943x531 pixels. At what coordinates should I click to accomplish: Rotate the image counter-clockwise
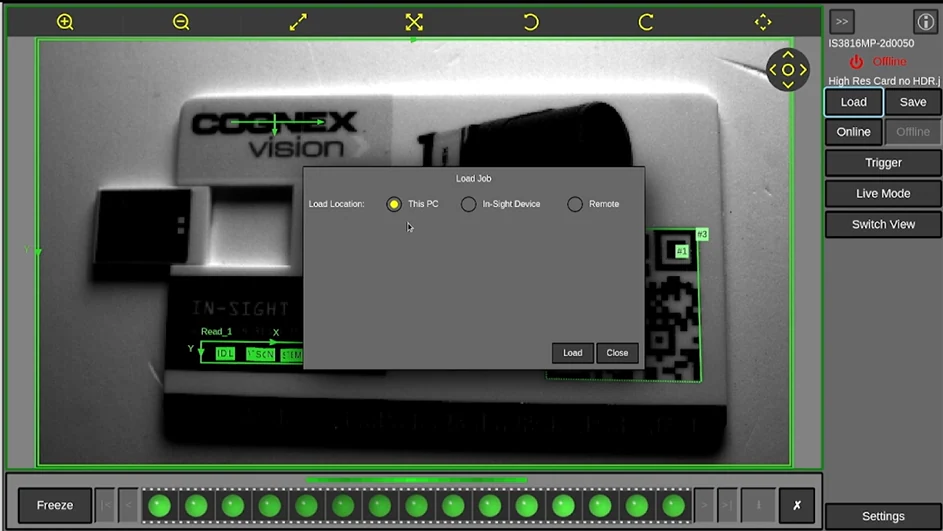click(x=530, y=22)
